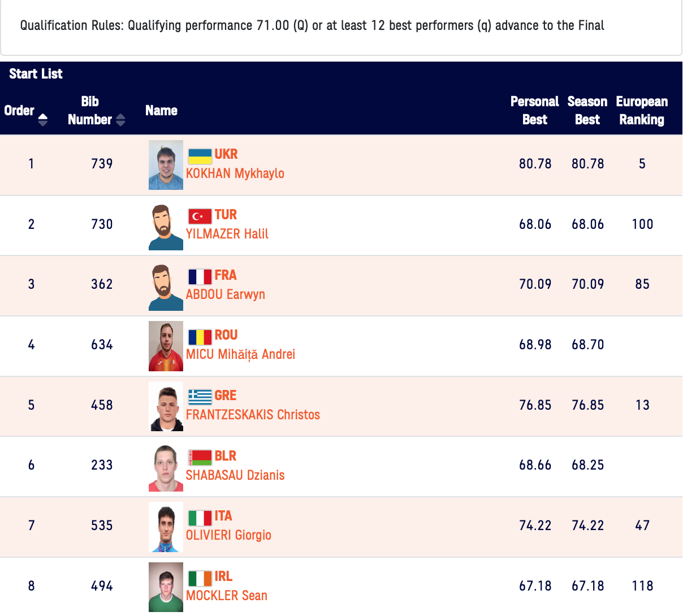Click Earwyn Abdou's avatar placeholder image
The height and width of the screenshot is (616, 683).
tap(166, 286)
